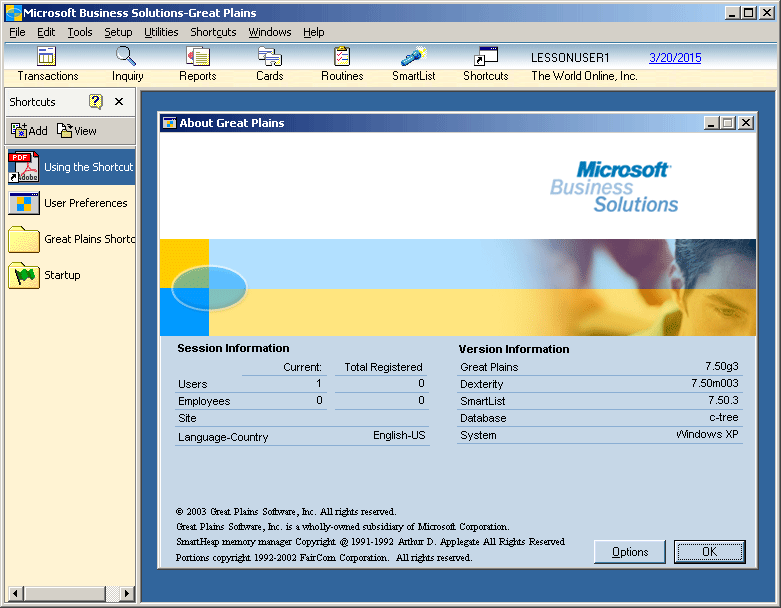Click the LESSONUSER1 user name
The width and height of the screenshot is (781, 608).
coord(570,58)
